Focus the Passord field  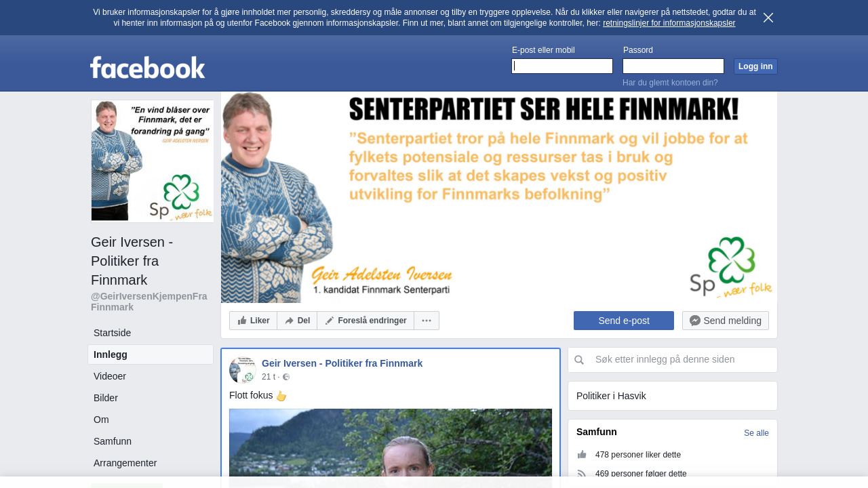[x=673, y=66]
